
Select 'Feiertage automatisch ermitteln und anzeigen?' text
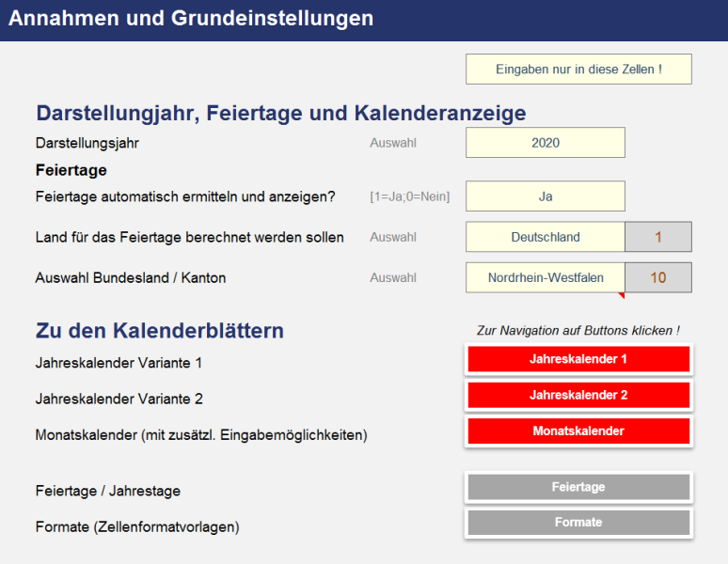coord(185,196)
